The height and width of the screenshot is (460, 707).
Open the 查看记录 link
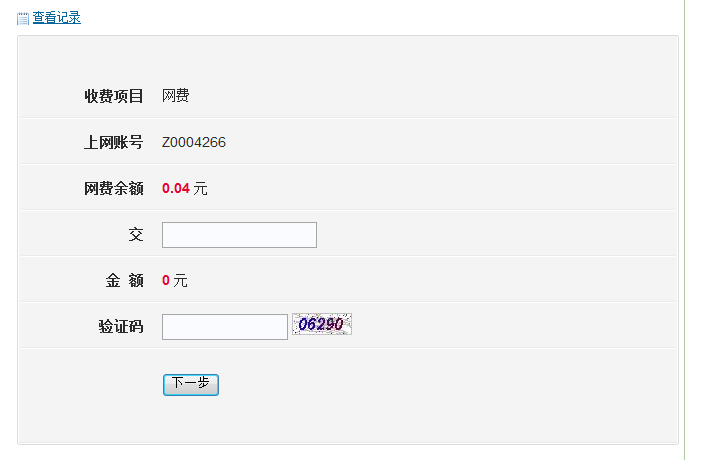point(56,18)
